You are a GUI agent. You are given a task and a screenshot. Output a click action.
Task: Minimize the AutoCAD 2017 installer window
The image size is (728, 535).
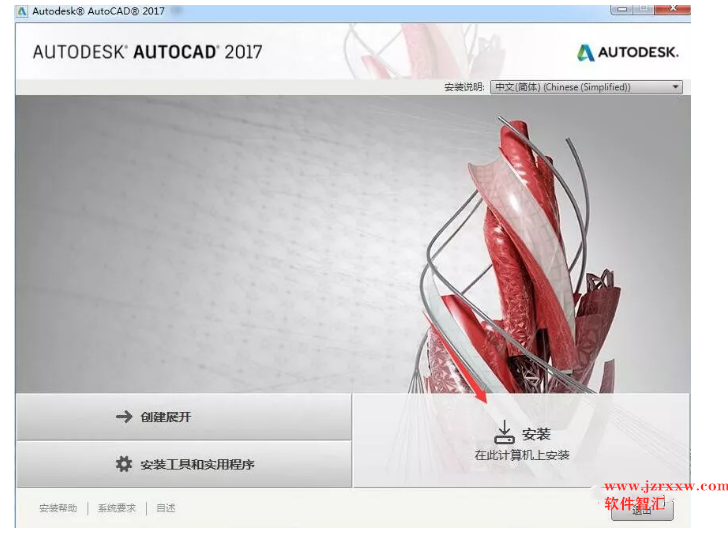click(x=621, y=9)
